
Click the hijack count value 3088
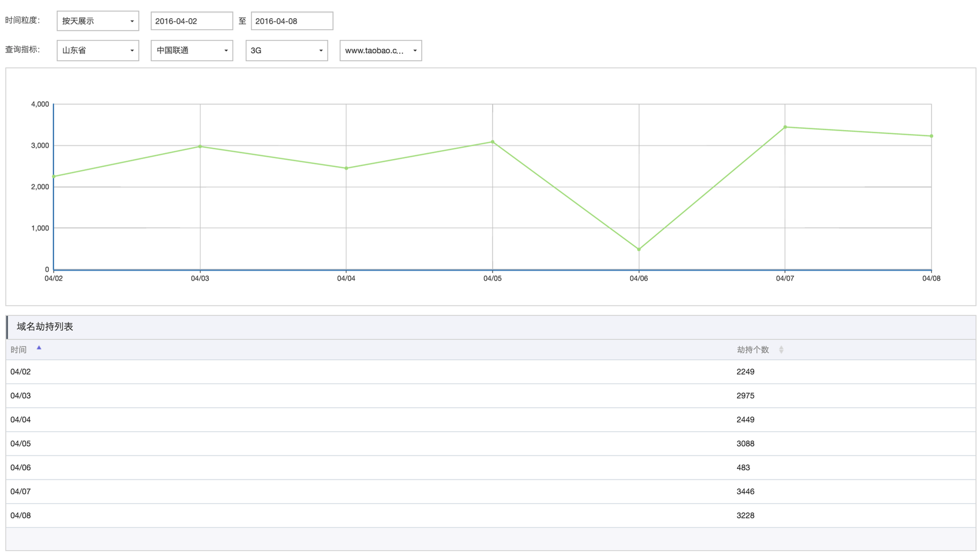point(745,444)
